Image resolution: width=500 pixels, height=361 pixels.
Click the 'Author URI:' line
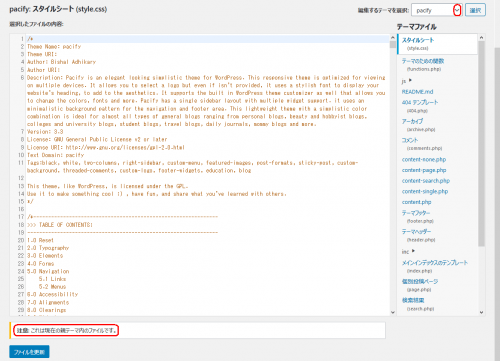tap(43, 70)
